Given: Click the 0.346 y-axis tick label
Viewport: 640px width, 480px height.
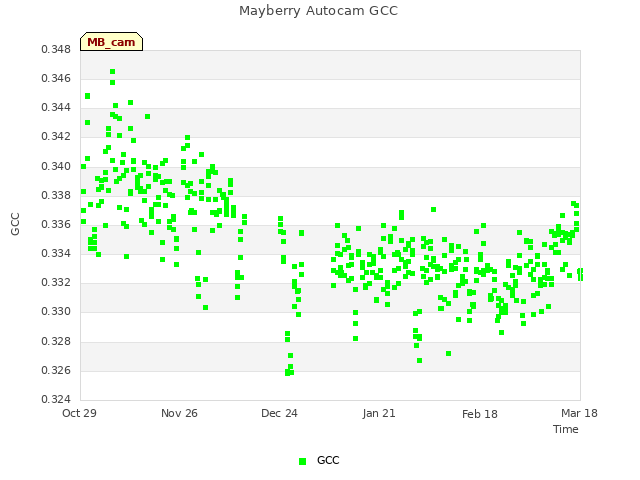Looking at the screenshot, I should (56, 78).
